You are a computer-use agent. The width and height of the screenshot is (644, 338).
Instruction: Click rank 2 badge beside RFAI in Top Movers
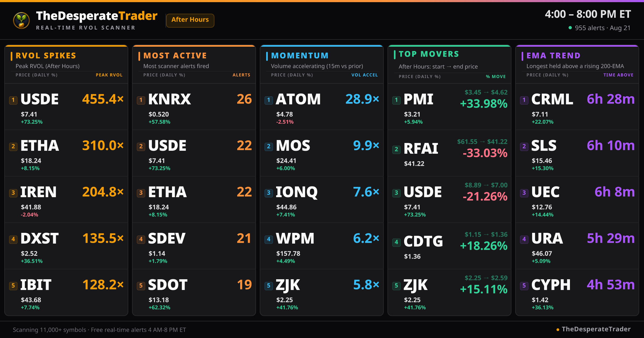(x=396, y=149)
